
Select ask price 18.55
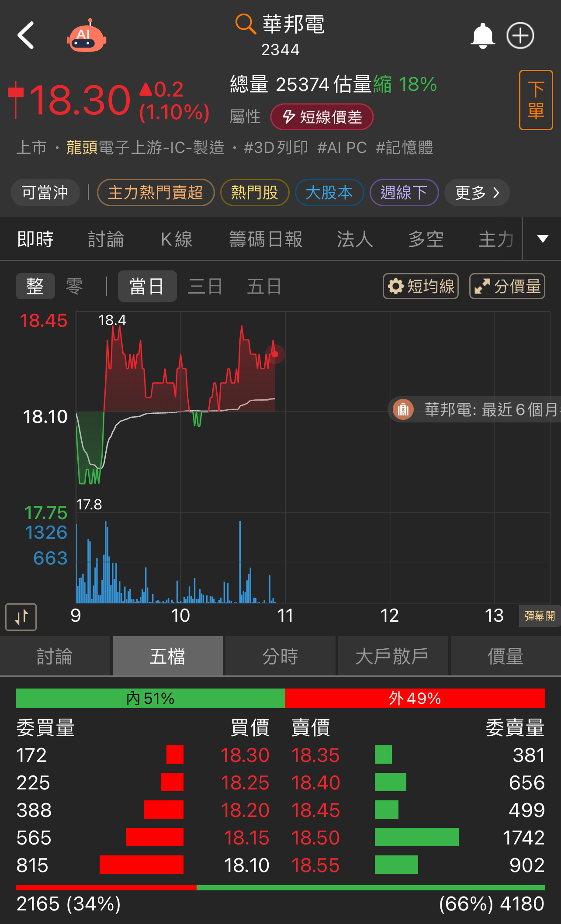(x=315, y=865)
